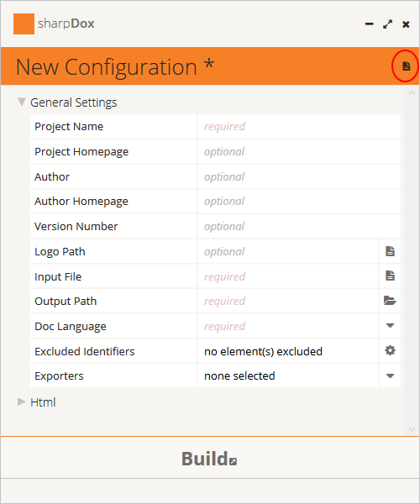Browse for Input File
This screenshot has width=420, height=504.
click(390, 276)
